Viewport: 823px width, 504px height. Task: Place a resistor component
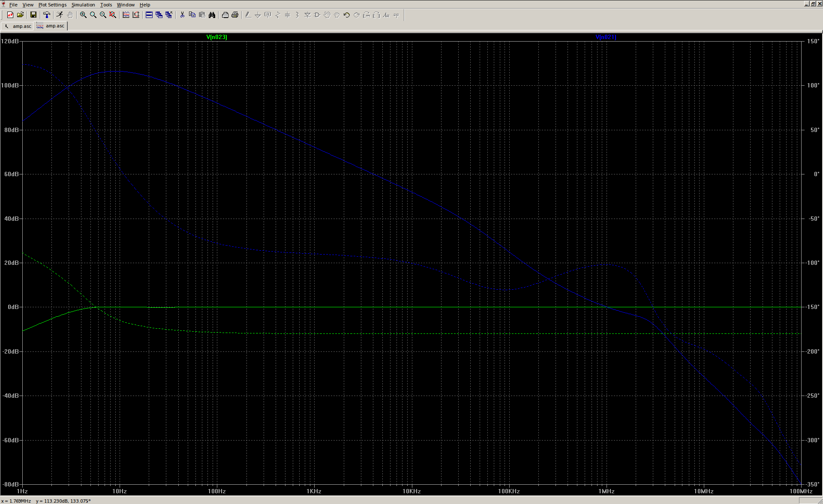point(278,15)
